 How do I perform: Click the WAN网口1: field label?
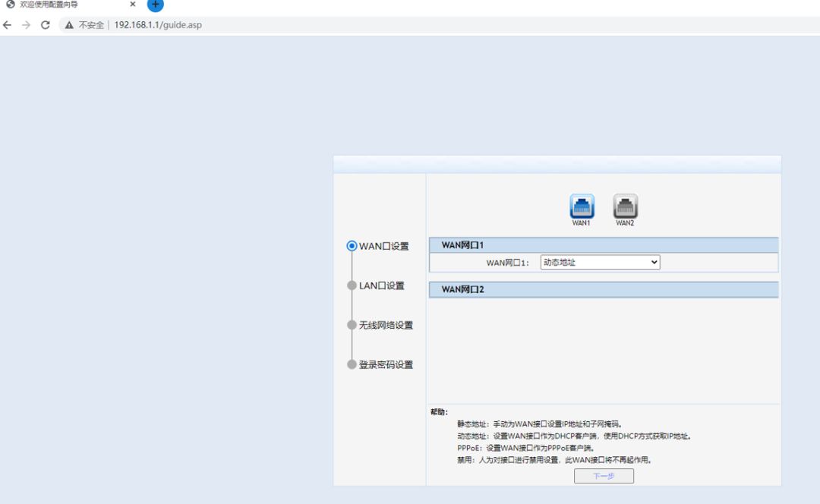tap(508, 263)
